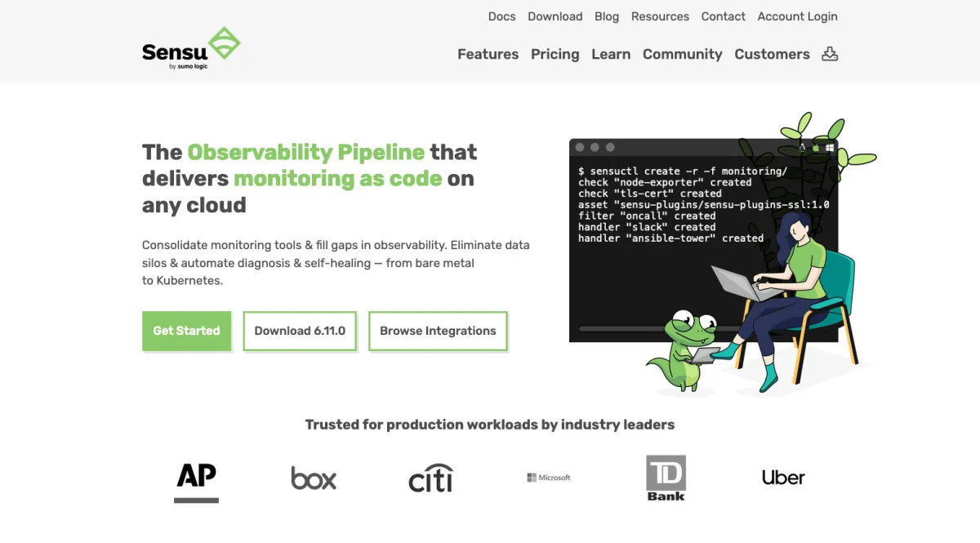
Task: Click the "sensuctl create" terminal command line
Action: coord(683,171)
